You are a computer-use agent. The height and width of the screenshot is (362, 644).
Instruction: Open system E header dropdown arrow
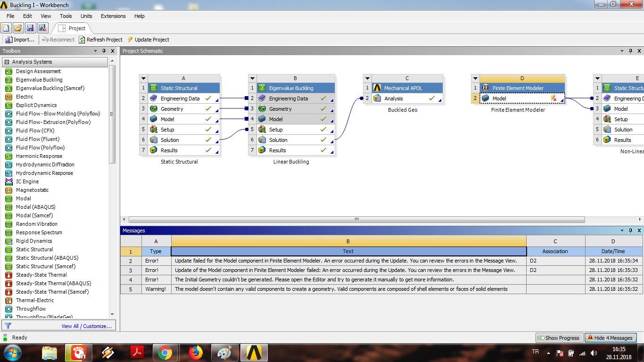coord(597,78)
